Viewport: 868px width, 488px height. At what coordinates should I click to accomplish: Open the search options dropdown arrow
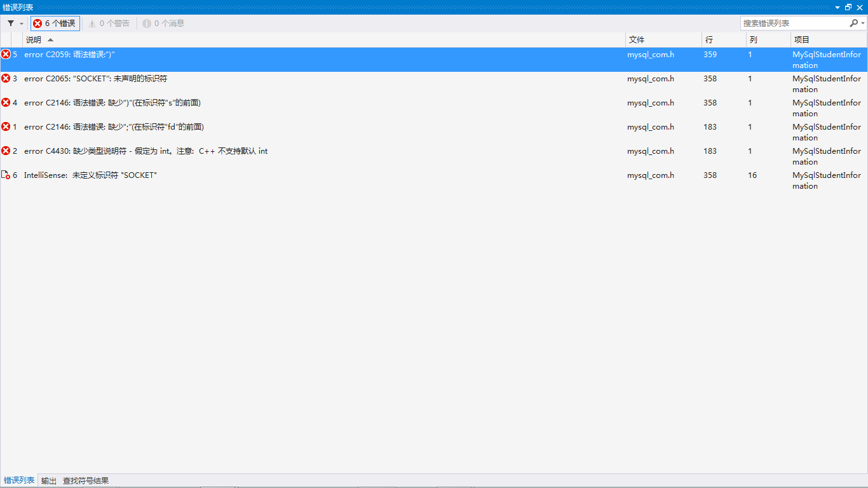tap(863, 24)
